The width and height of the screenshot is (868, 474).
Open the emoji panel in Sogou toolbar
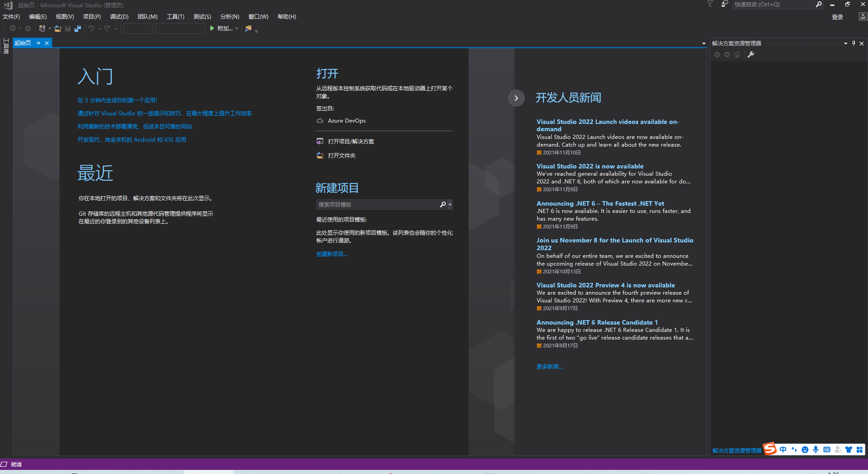coord(805,449)
